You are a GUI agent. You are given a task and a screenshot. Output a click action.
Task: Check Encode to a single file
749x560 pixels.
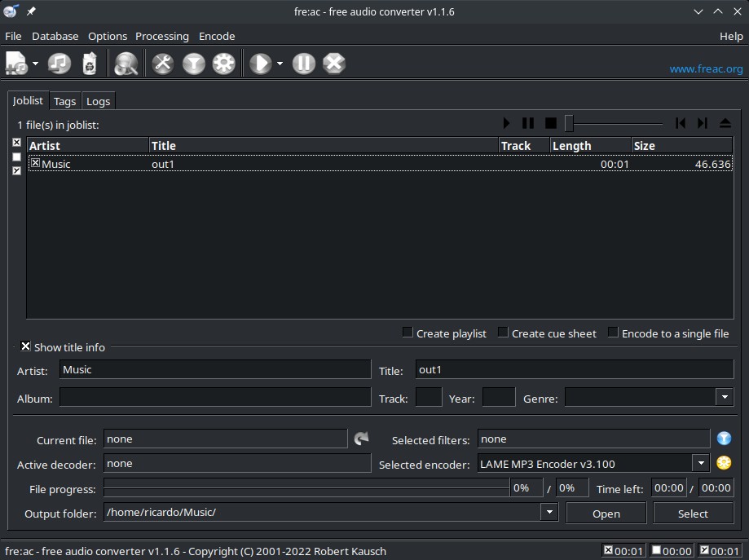coord(613,332)
